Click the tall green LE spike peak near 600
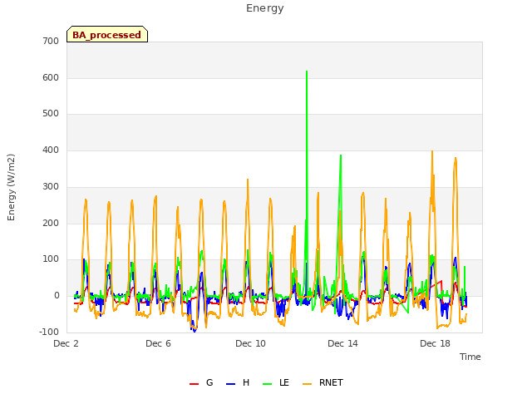 pos(307,71)
